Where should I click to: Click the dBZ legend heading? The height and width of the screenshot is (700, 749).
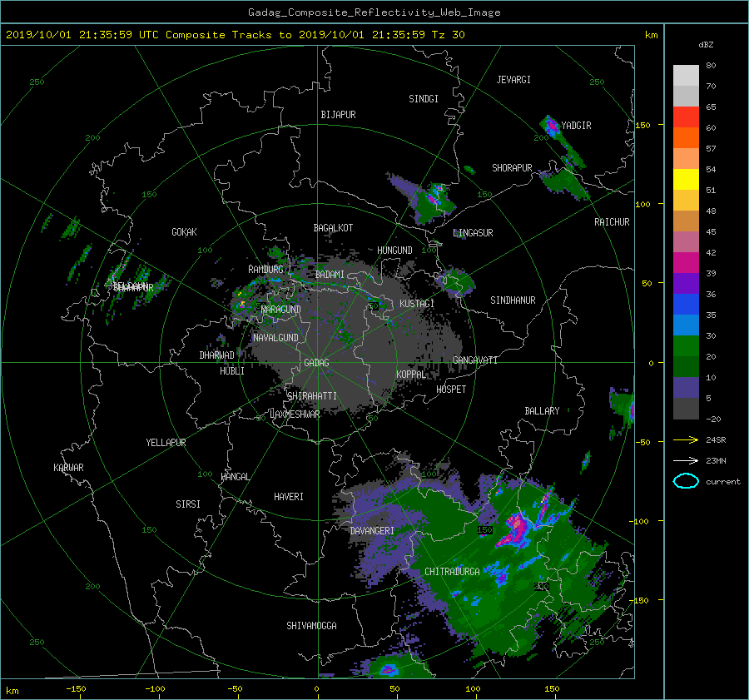(x=706, y=44)
